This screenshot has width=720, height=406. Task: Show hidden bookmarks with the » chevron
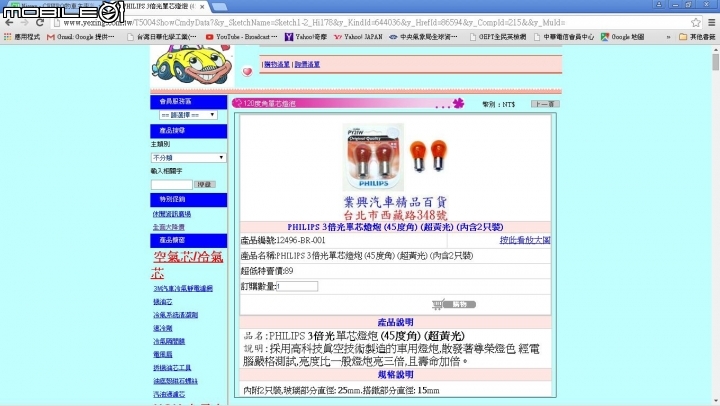(x=668, y=37)
